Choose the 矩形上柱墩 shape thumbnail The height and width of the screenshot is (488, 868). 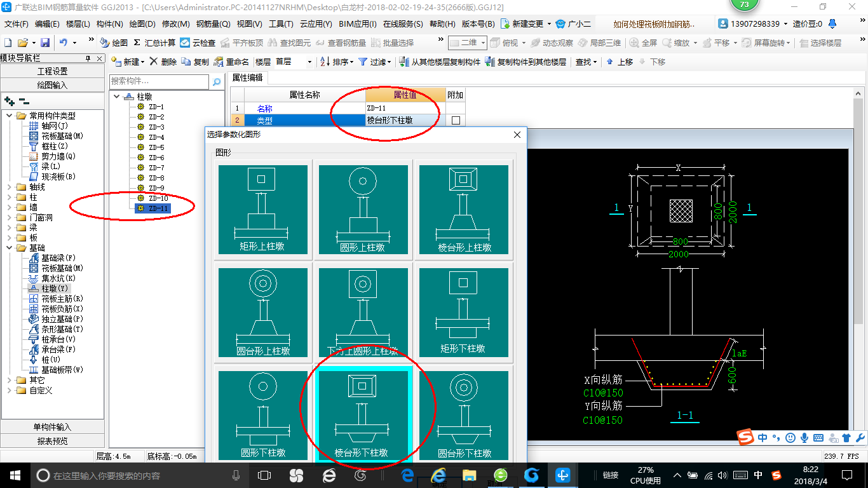(x=262, y=210)
